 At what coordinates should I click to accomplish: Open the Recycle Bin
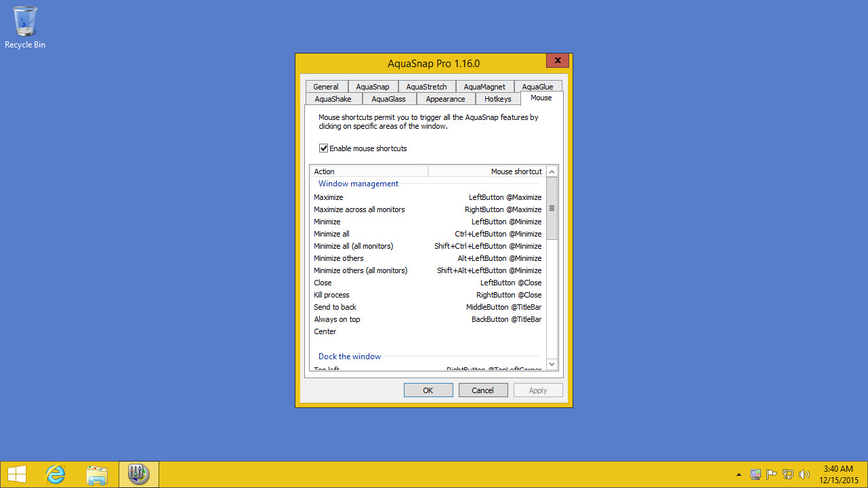(x=24, y=22)
